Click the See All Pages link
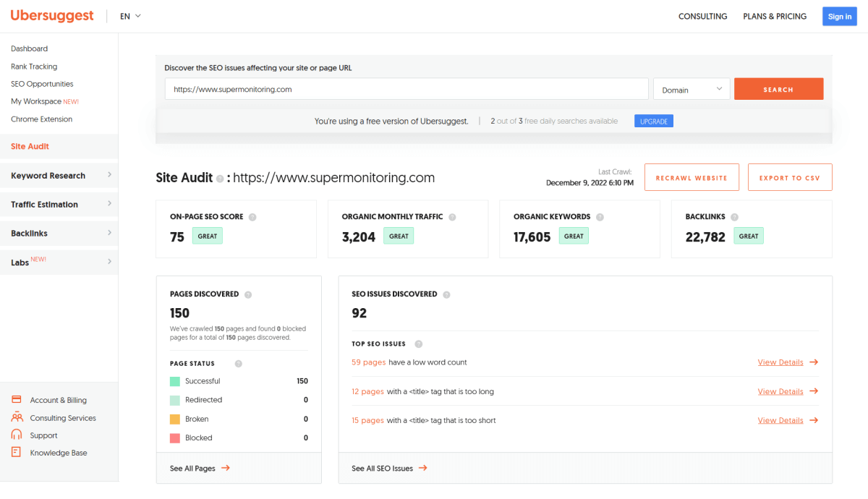The image size is (868, 499). tap(192, 469)
